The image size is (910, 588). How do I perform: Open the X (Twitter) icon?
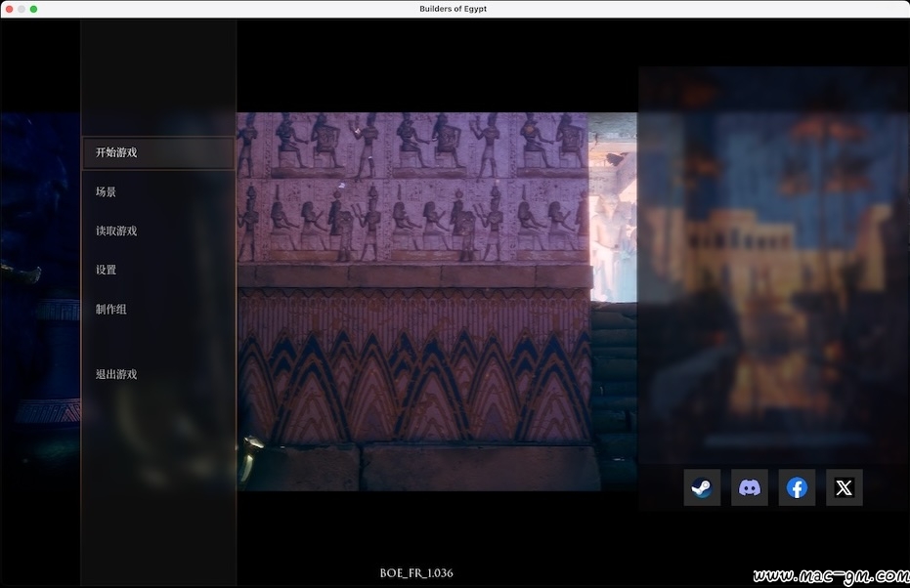click(844, 487)
